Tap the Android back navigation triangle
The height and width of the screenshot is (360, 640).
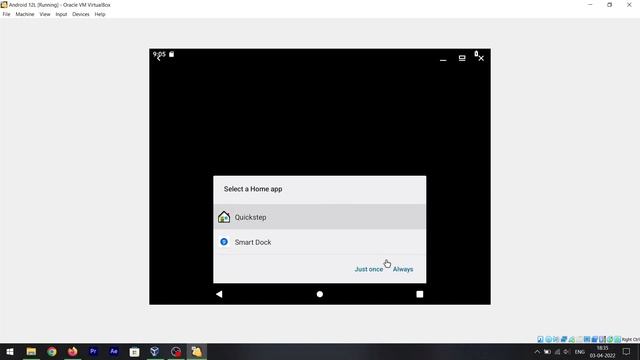tap(219, 294)
